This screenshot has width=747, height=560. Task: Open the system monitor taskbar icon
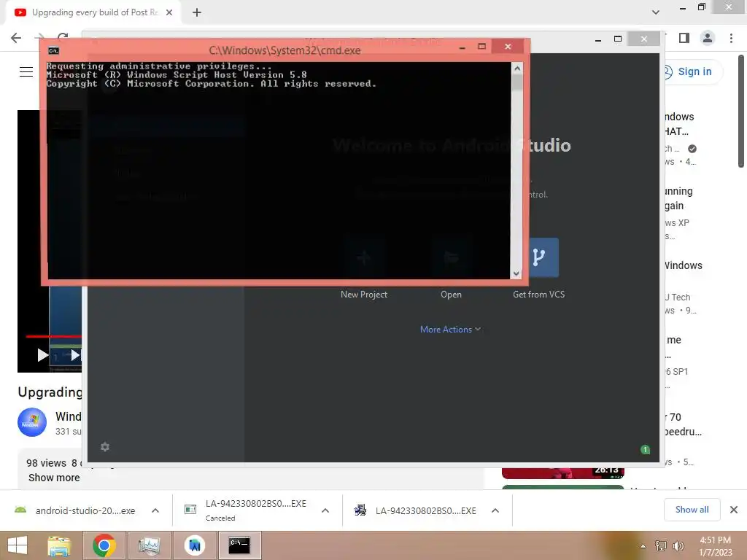149,545
